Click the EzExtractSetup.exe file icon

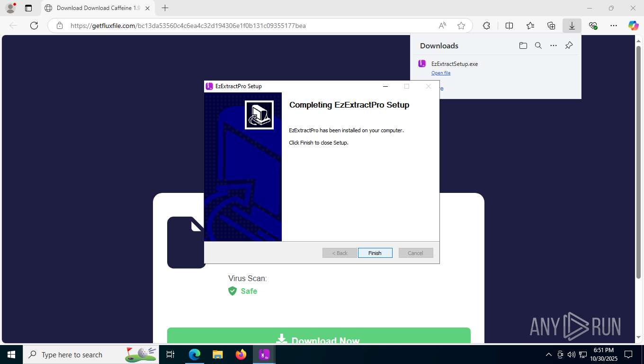(422, 64)
